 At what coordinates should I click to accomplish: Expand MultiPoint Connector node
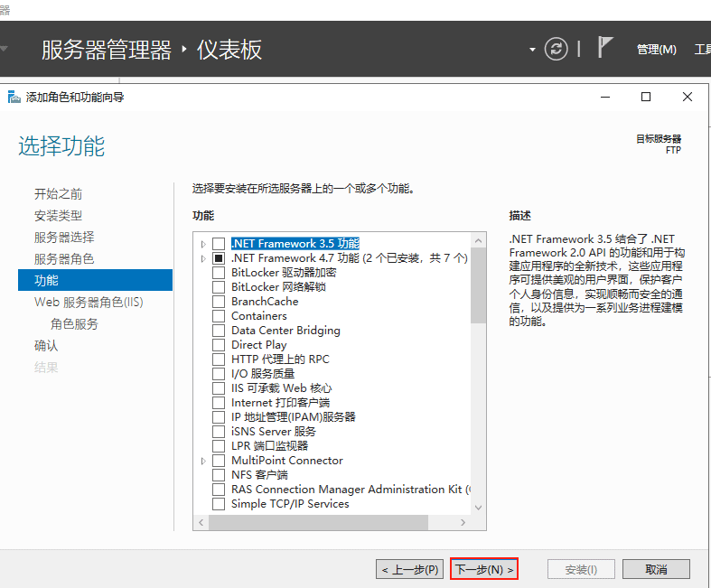pos(203,461)
